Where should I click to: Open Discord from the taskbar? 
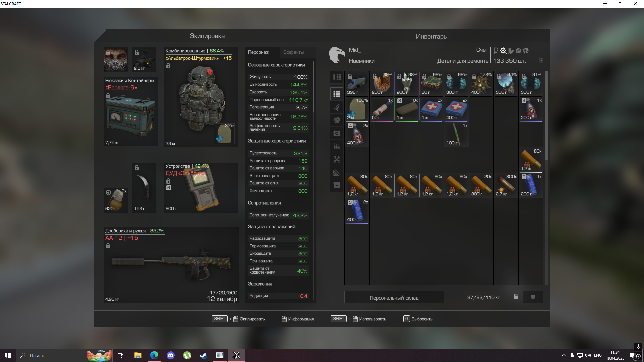171,355
